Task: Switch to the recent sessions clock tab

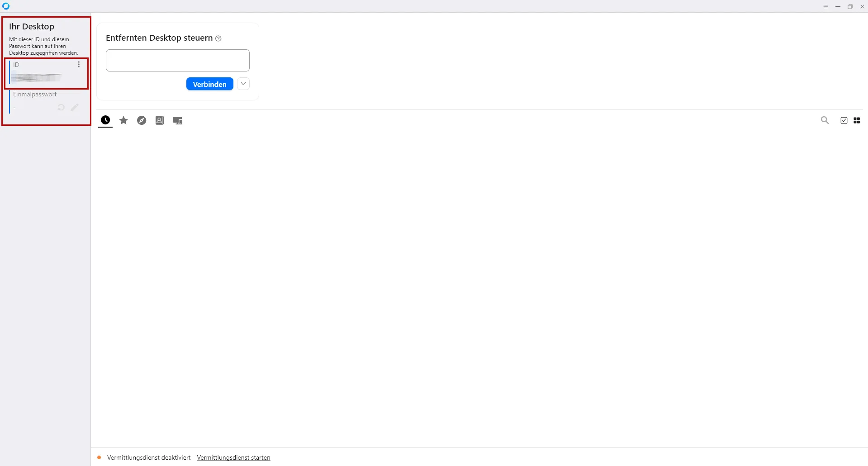Action: pyautogui.click(x=105, y=120)
